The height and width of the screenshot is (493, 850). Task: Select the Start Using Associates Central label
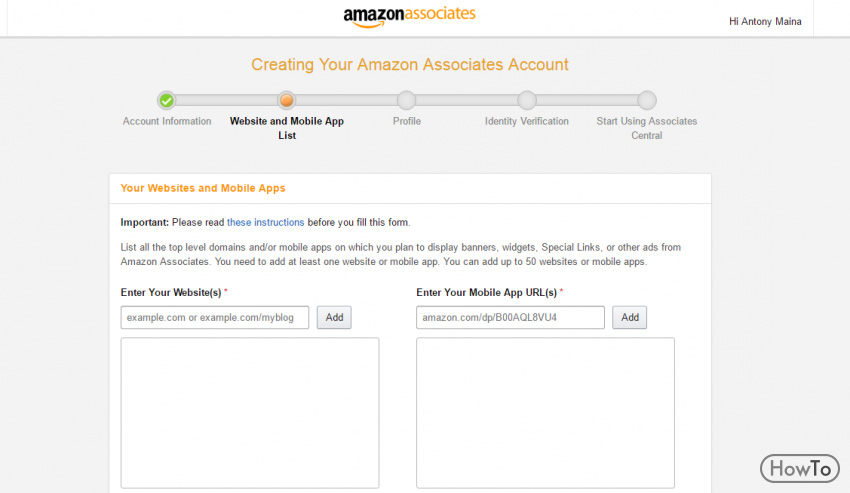tap(647, 128)
